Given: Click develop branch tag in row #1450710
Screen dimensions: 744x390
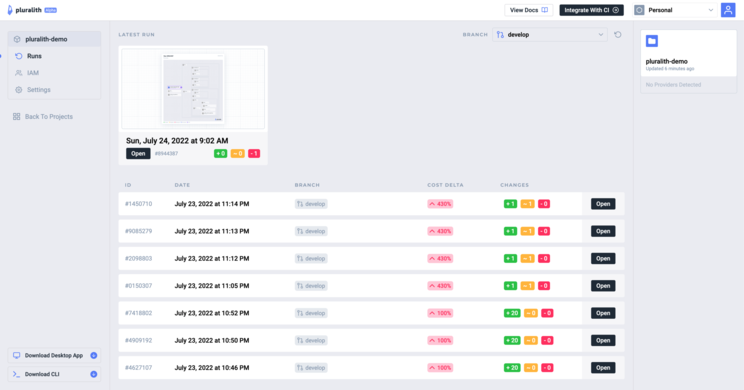Looking at the screenshot, I should click(311, 204).
